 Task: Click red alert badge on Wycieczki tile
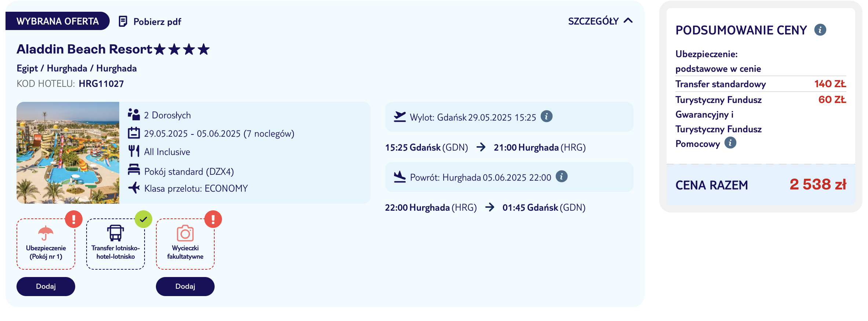click(x=213, y=219)
